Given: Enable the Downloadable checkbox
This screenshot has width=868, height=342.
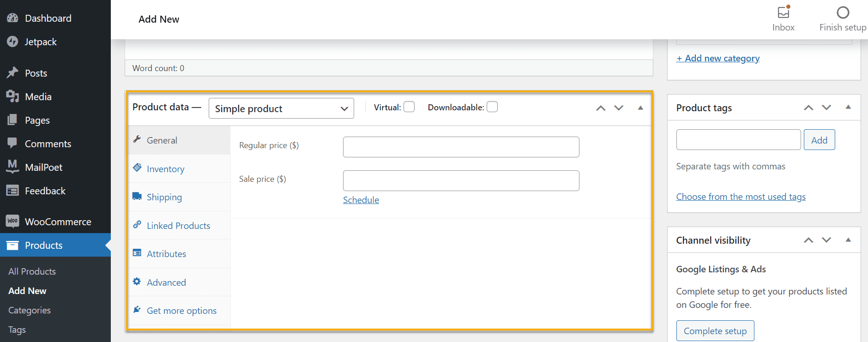Looking at the screenshot, I should pos(492,107).
